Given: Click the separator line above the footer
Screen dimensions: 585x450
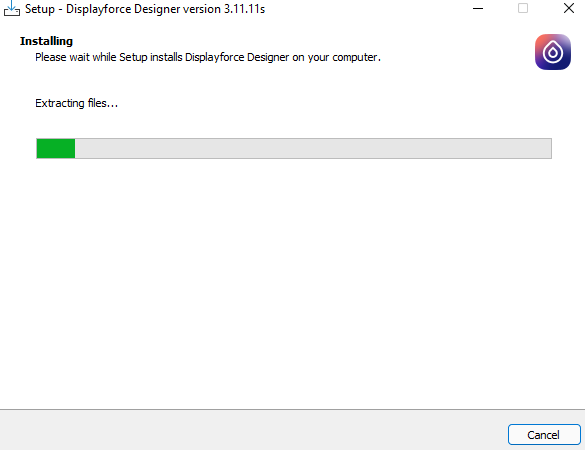Looking at the screenshot, I should 292,409.
